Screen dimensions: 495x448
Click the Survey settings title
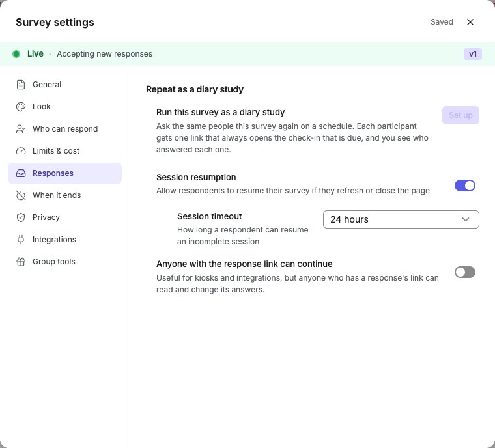[x=55, y=22]
